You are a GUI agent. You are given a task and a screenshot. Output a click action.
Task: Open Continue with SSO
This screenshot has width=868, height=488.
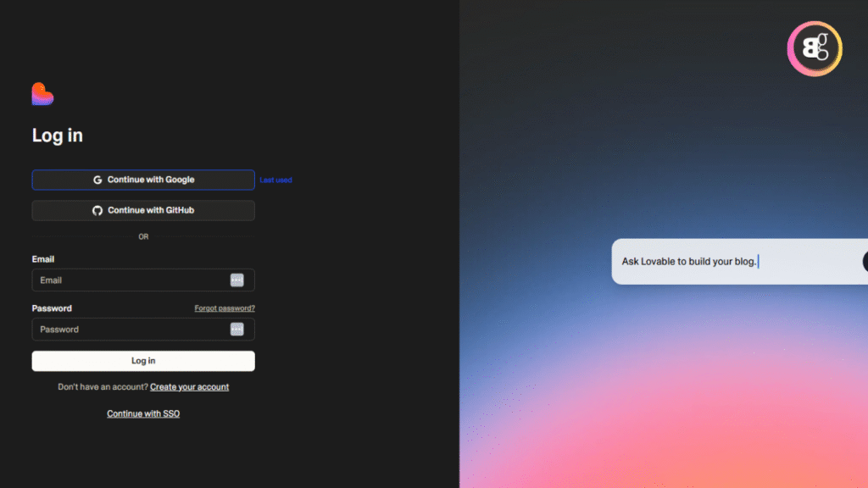(142, 413)
